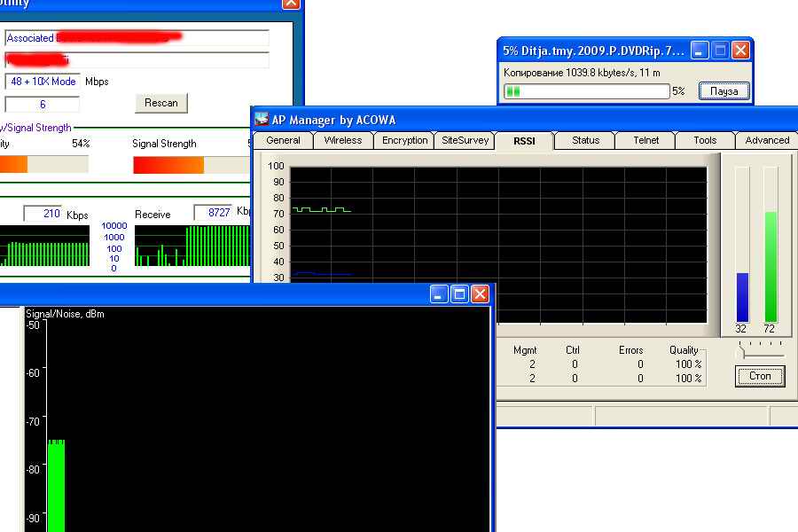Open the Encryption tab
798x532 pixels.
(x=404, y=140)
